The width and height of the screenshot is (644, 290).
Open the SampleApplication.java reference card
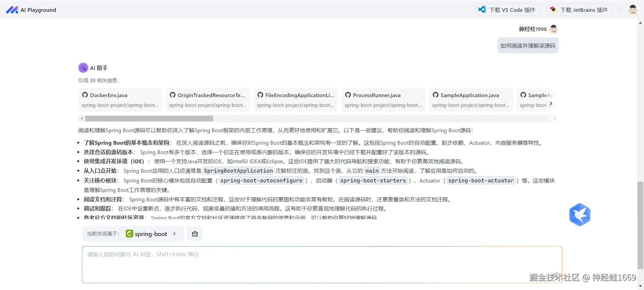[x=471, y=100]
